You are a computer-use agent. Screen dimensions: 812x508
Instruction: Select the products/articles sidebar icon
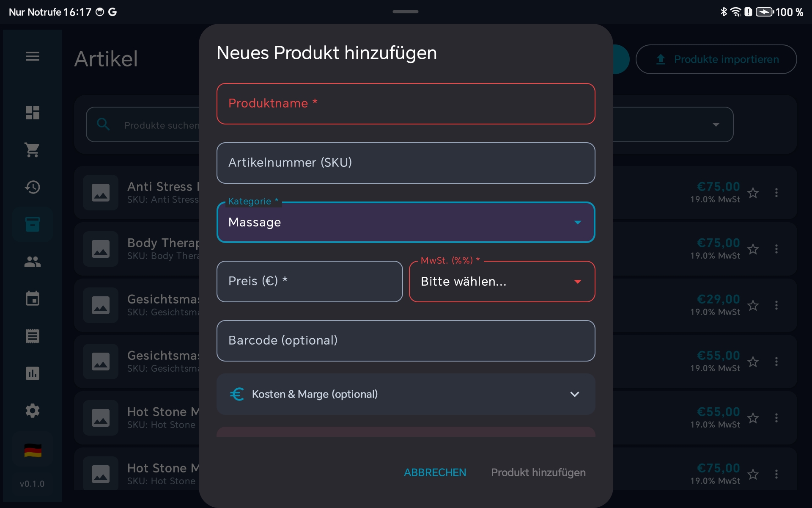[33, 224]
